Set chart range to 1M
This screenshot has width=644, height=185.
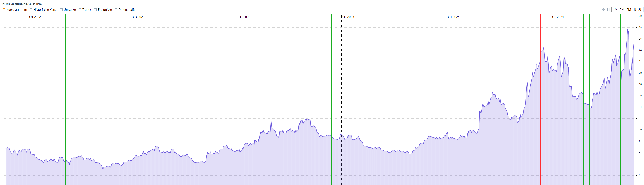(615, 10)
